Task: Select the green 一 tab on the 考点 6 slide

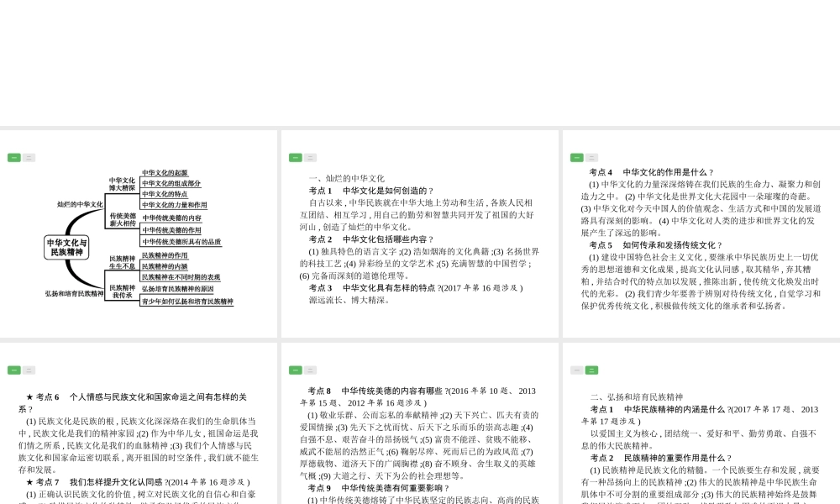Action: (x=14, y=370)
